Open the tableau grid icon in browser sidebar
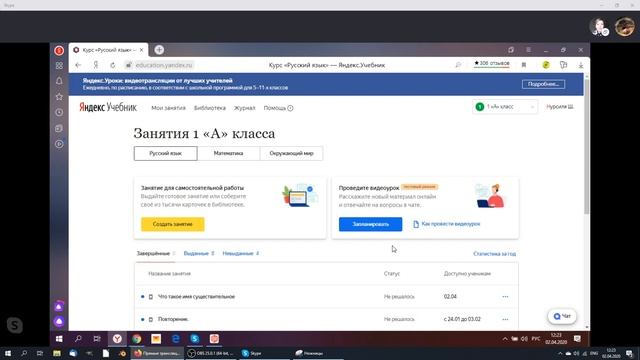This screenshot has height=360, width=640. (59, 65)
